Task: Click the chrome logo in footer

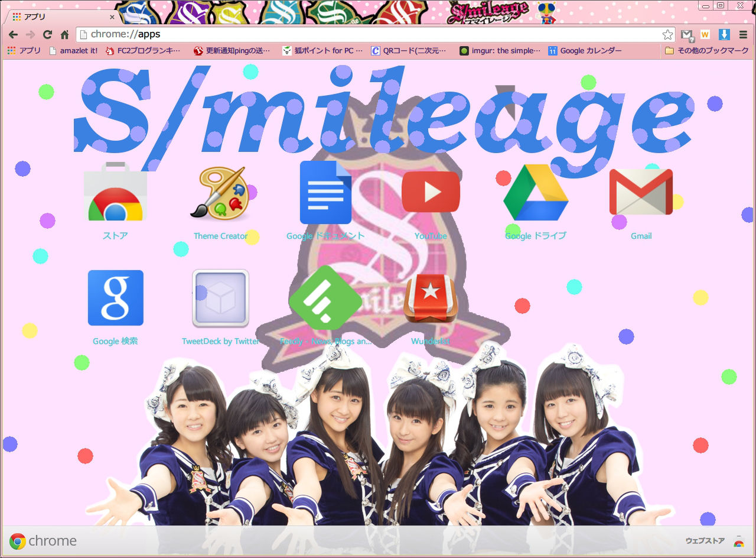Action: tap(43, 541)
